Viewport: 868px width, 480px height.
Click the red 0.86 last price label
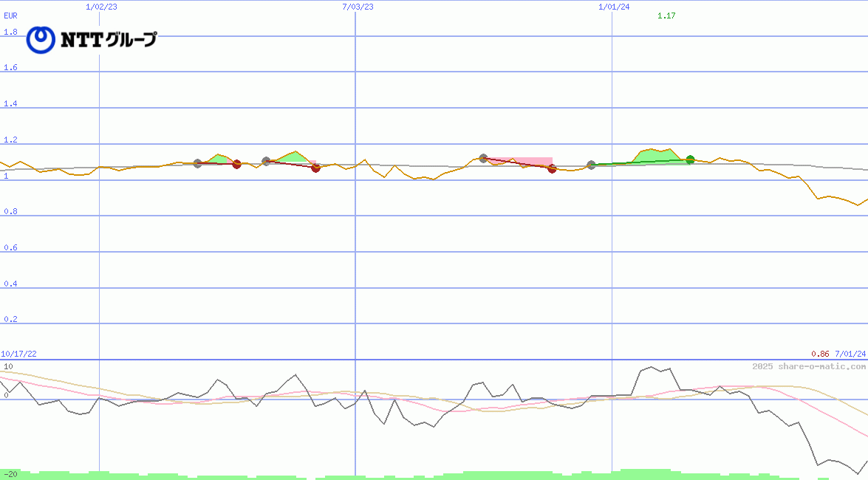[x=820, y=354]
